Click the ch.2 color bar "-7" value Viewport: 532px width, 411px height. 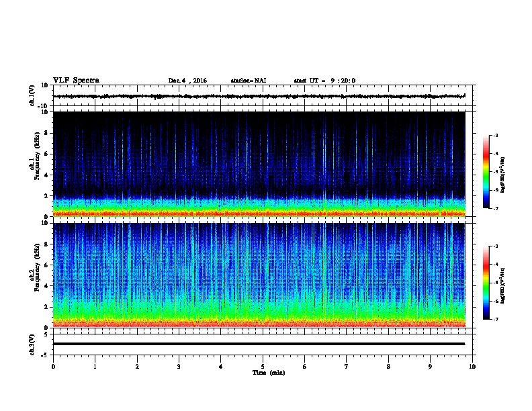pyautogui.click(x=496, y=319)
